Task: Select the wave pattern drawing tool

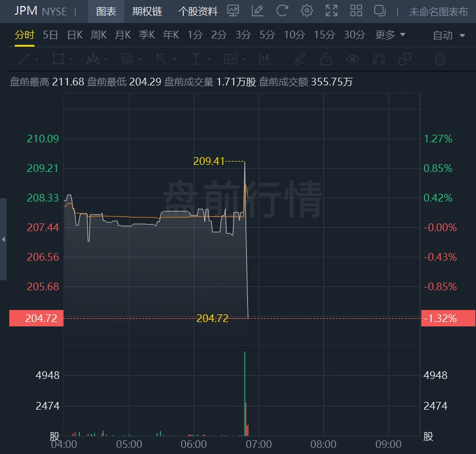Action: [x=92, y=59]
